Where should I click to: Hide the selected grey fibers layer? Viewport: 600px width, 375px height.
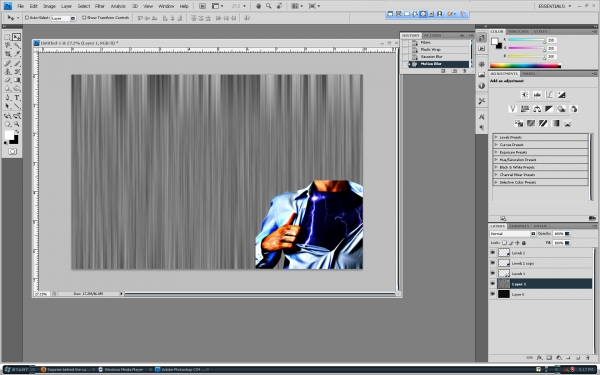point(492,284)
